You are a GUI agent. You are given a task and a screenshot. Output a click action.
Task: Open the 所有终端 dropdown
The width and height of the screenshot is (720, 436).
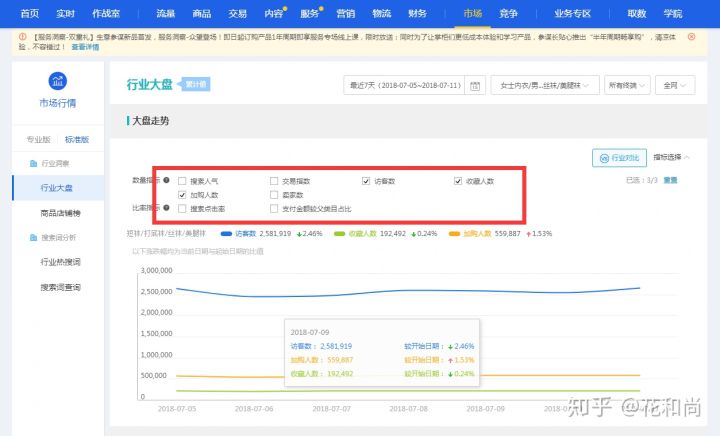pos(627,86)
